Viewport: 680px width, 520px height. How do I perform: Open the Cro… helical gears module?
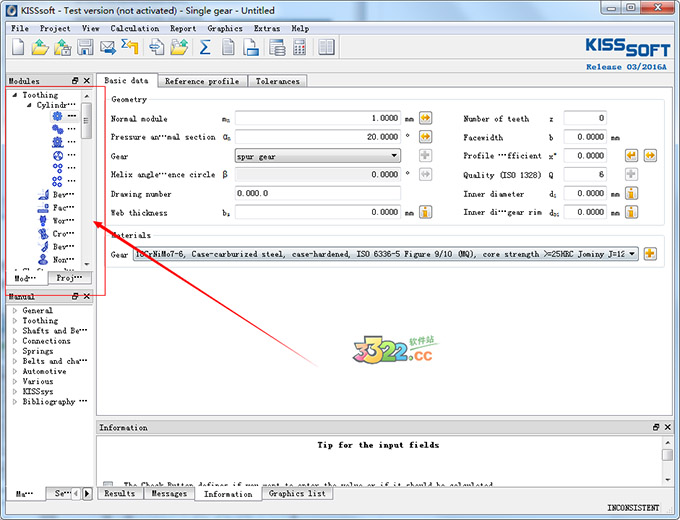click(56, 234)
